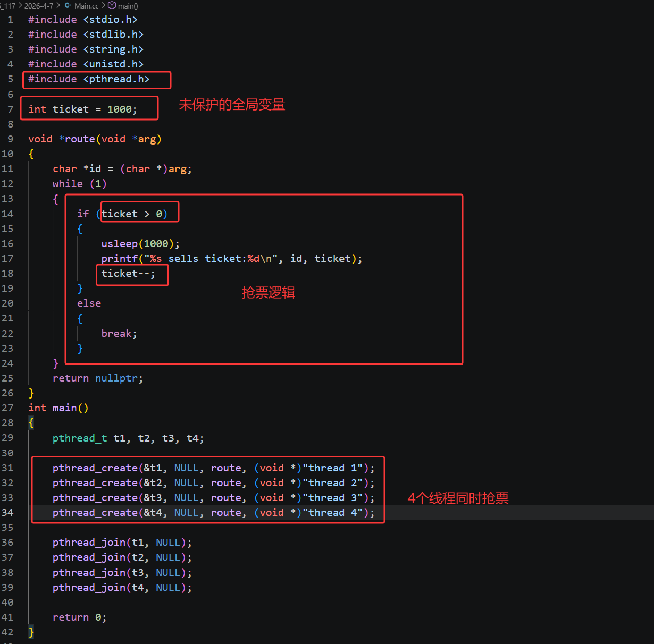The image size is (654, 644).
Task: Place cursor on #include <stdlib.h>
Action: pyautogui.click(x=86, y=35)
